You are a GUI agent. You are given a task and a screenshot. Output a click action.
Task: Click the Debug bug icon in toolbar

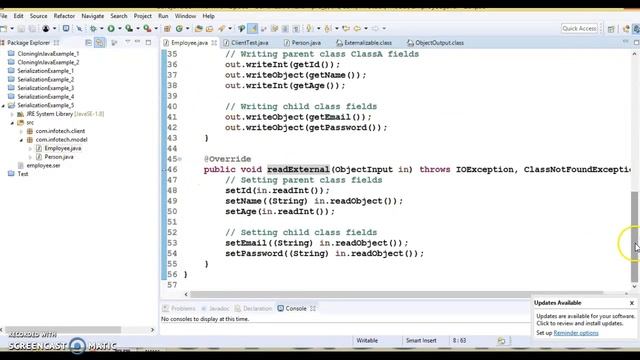pos(93,29)
